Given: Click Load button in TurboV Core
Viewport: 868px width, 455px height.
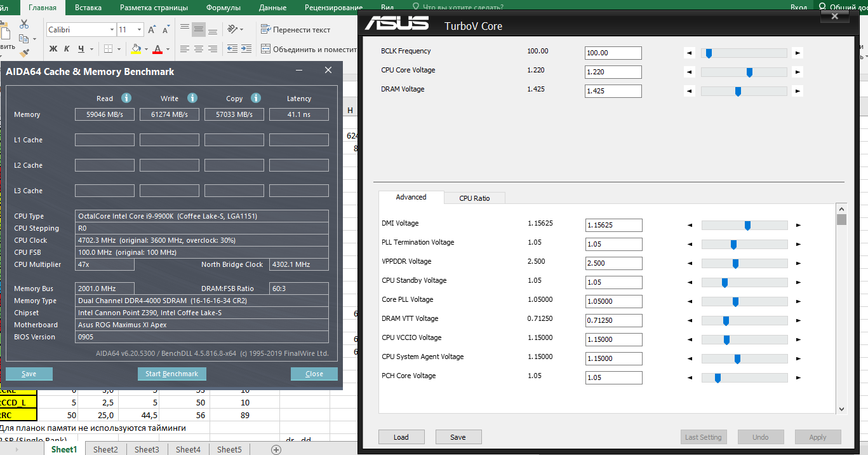Looking at the screenshot, I should pos(401,437).
